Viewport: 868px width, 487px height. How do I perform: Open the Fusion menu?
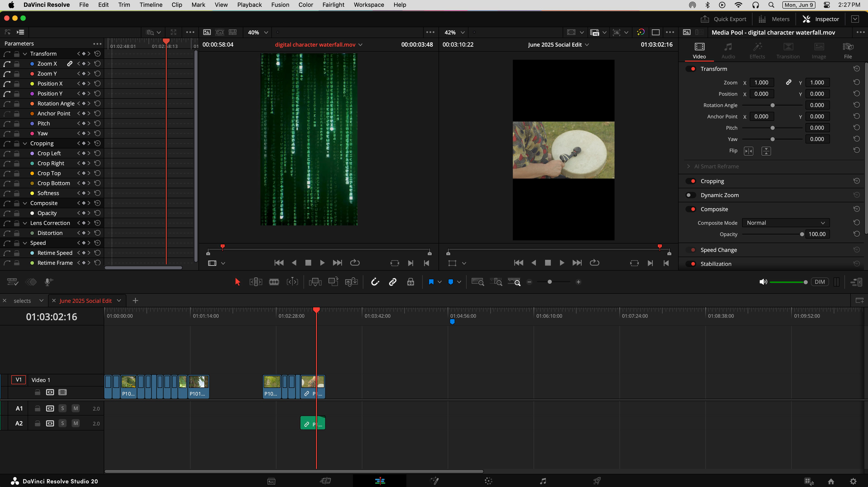coord(280,5)
